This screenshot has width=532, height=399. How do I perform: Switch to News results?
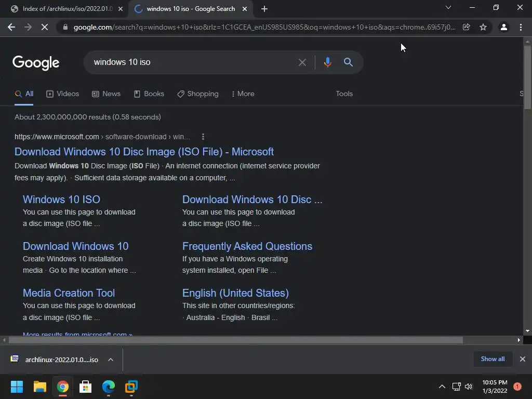(x=106, y=94)
